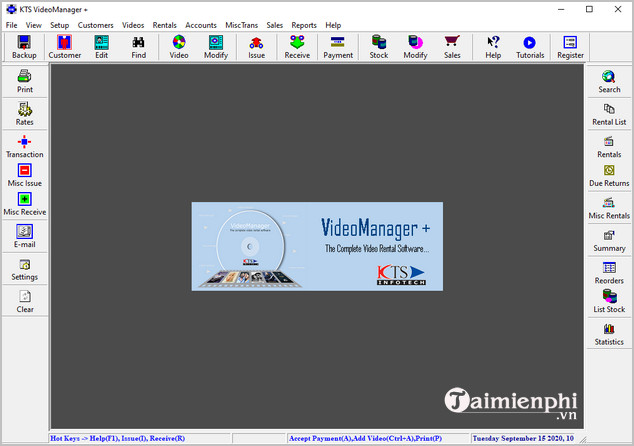Viewport: 634px width, 446px height.
Task: Open the Videos menu
Action: (x=133, y=25)
